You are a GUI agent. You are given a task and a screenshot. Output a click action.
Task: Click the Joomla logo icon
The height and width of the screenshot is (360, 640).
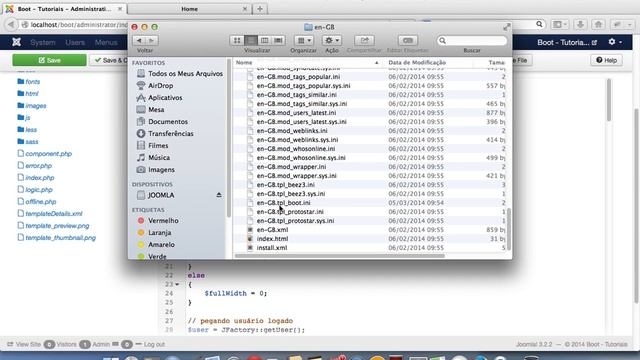pyautogui.click(x=16, y=42)
